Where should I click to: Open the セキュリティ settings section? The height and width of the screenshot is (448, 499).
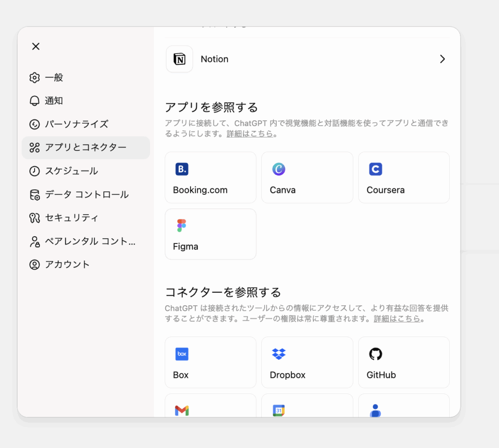pos(71,218)
